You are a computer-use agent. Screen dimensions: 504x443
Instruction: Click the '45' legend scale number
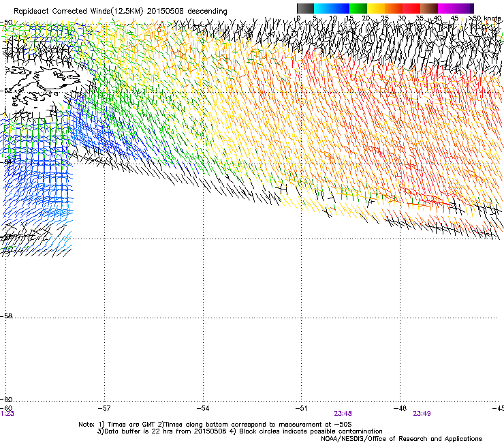(x=454, y=18)
